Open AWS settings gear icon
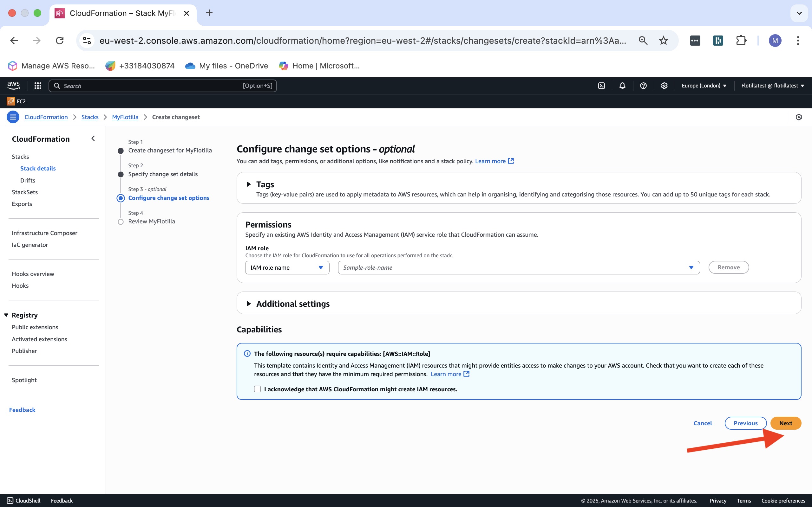 pyautogui.click(x=664, y=86)
